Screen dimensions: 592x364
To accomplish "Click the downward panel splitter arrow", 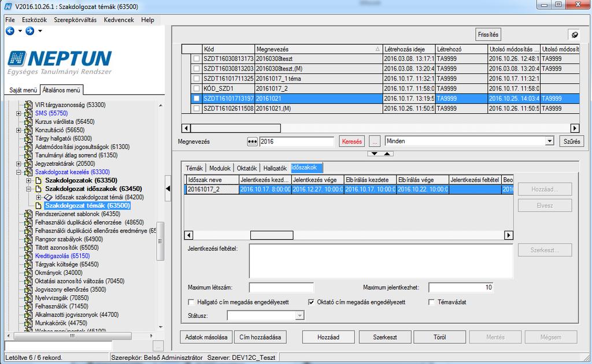I will click(x=374, y=154).
